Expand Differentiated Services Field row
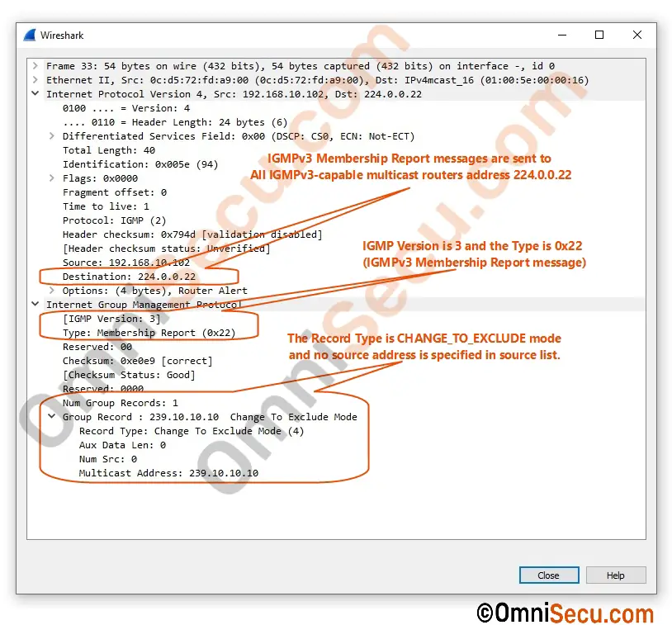 [x=51, y=136]
